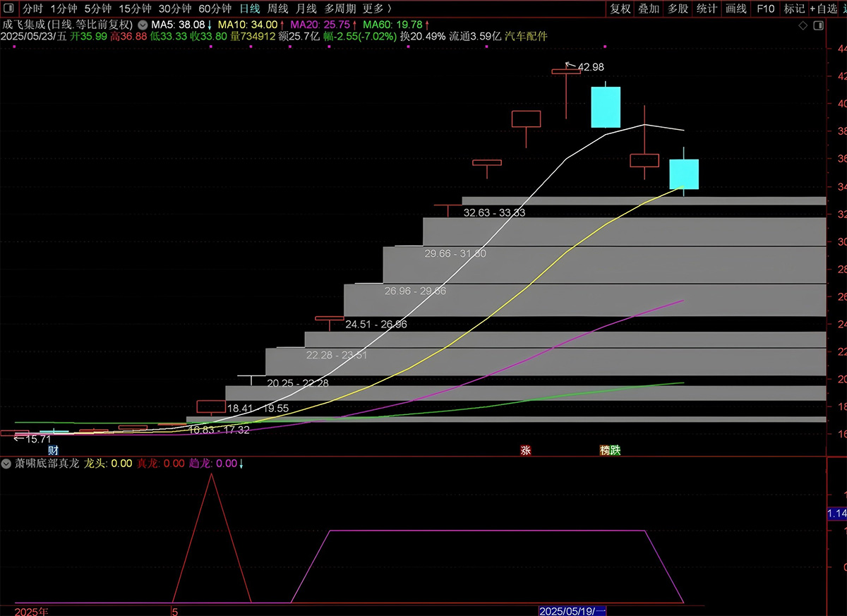Click the 榜 ranking marker icon
Screen dimensions: 847x616
click(x=605, y=450)
